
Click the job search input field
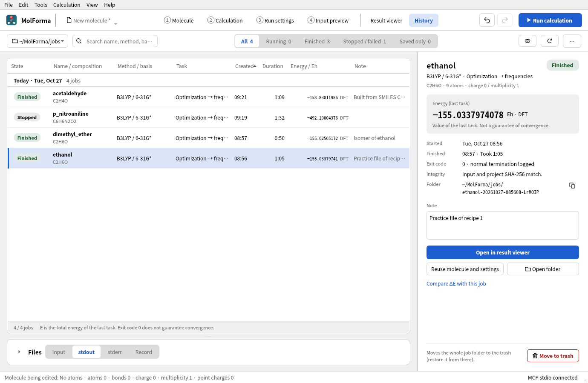[115, 41]
